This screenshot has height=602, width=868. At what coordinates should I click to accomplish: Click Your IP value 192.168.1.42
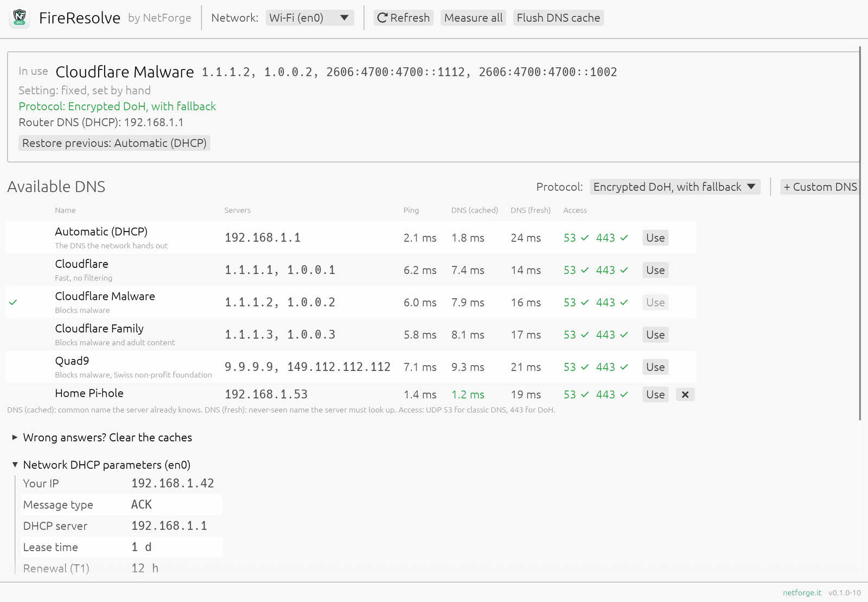(173, 483)
